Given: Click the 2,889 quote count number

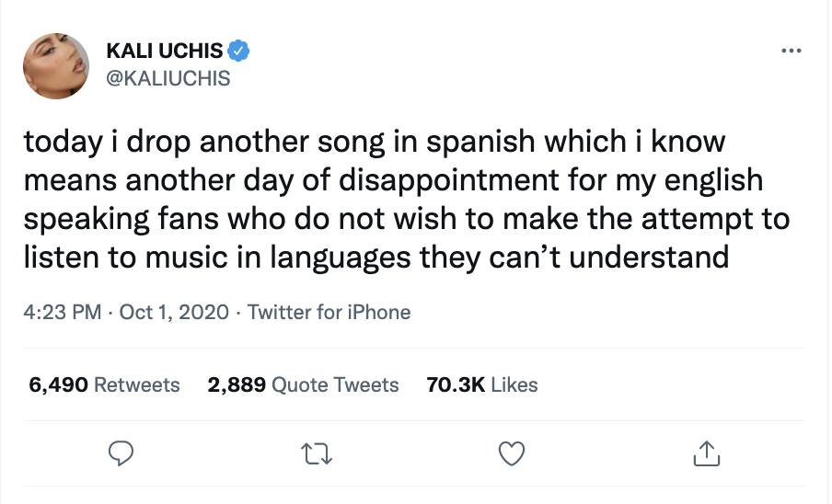Looking at the screenshot, I should click(x=237, y=384).
